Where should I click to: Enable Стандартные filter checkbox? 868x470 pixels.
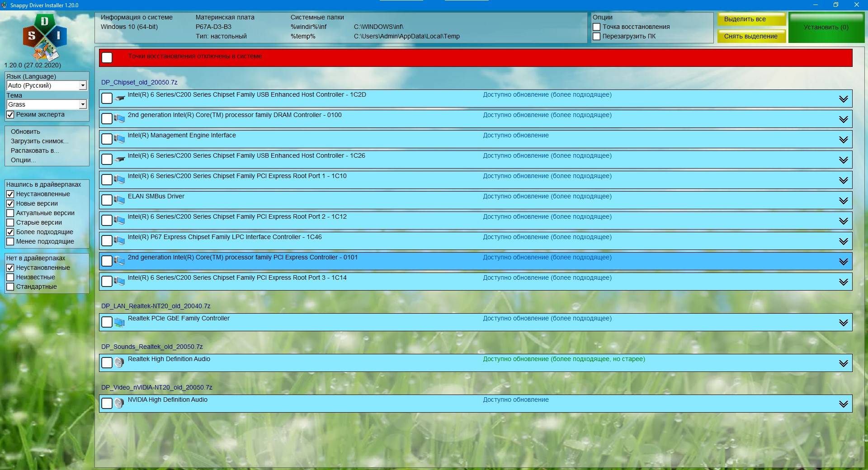[10, 287]
